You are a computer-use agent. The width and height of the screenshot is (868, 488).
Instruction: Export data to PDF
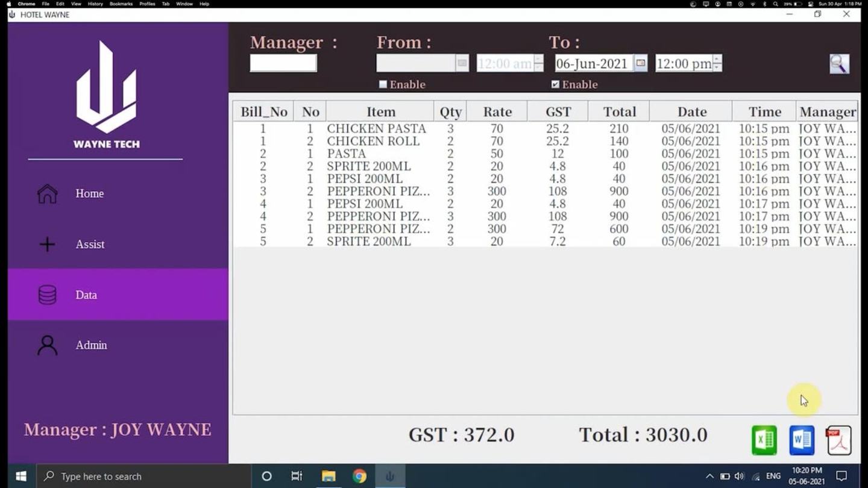point(838,440)
